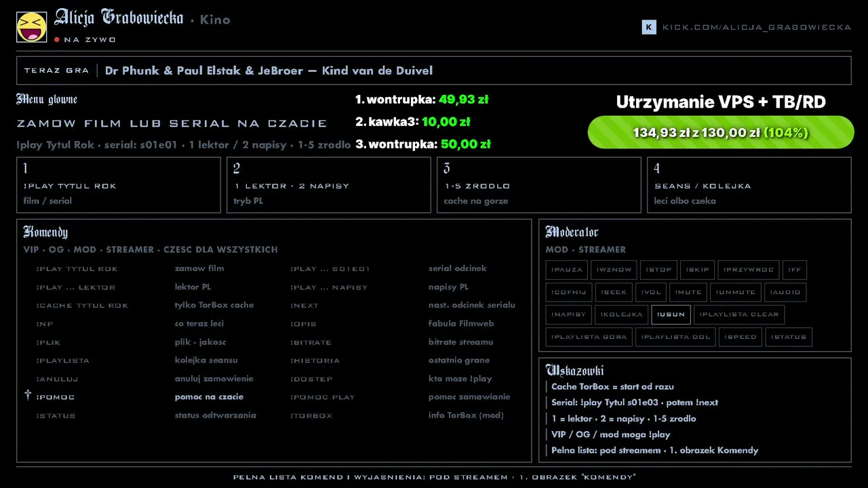Image resolution: width=868 pixels, height=488 pixels.
Task: Click the !WZNOW moderator button
Action: click(x=614, y=270)
